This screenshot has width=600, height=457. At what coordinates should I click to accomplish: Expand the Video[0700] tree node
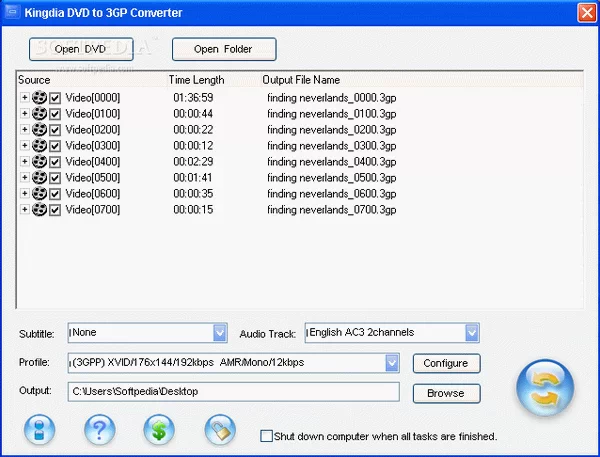click(x=24, y=209)
